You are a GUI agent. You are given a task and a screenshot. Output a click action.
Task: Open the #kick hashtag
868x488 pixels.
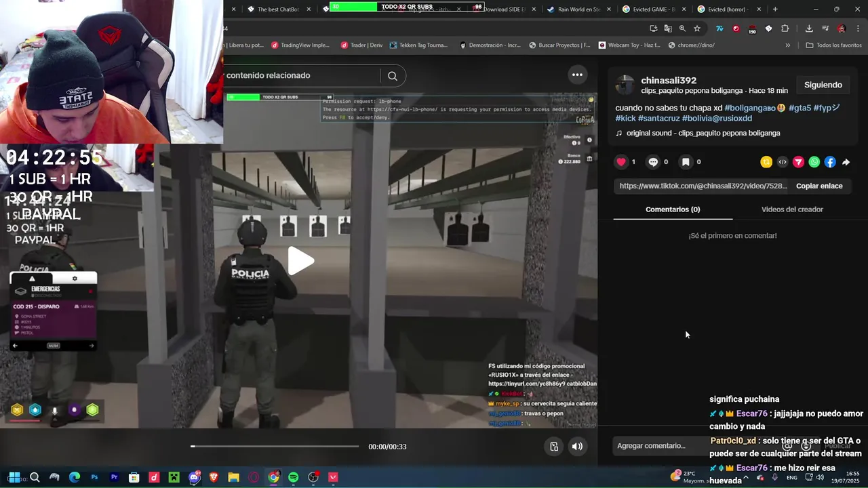tap(625, 119)
